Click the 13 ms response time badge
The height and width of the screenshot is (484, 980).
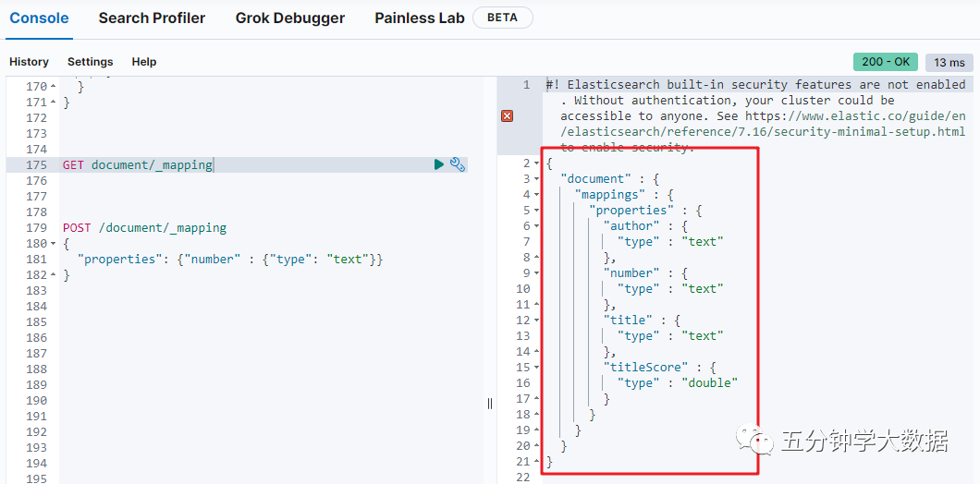click(x=949, y=63)
